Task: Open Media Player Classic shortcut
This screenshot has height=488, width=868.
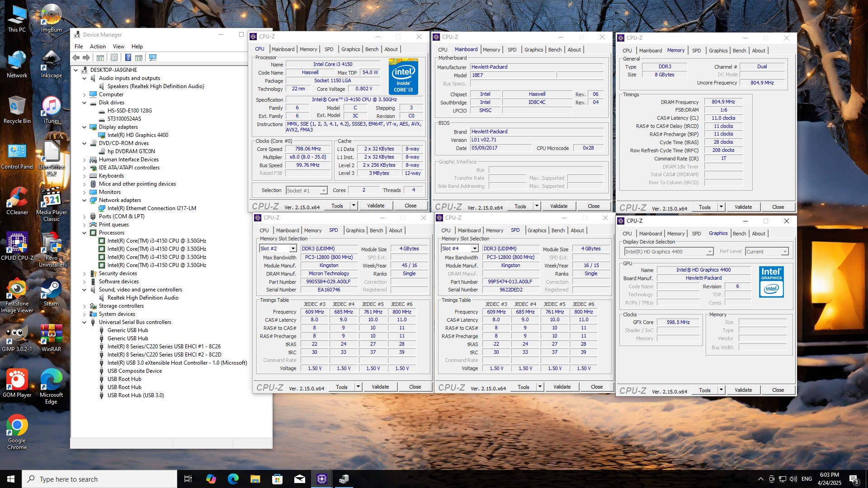Action: coord(51,204)
